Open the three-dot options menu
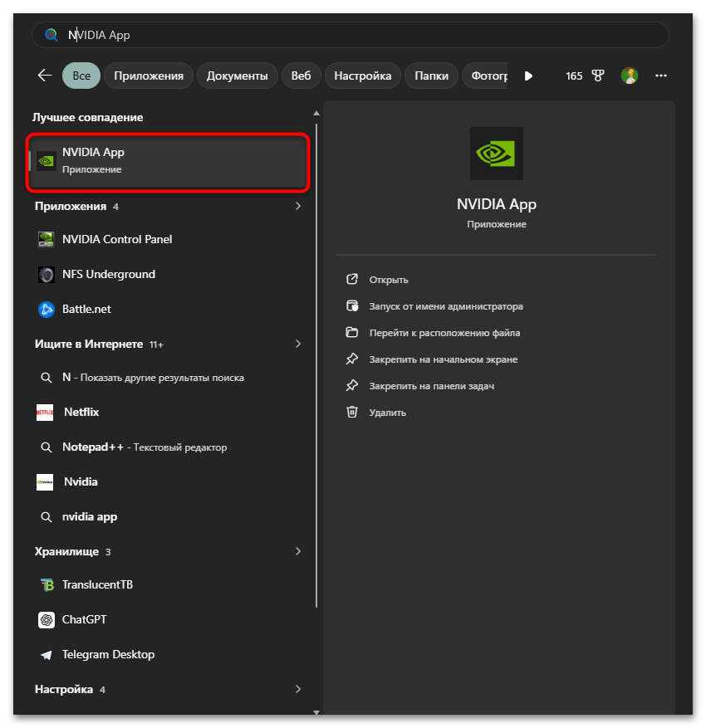 click(661, 76)
